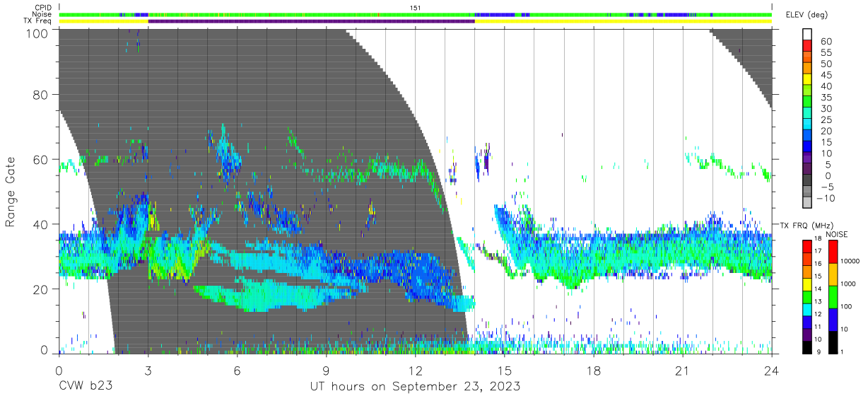Image resolution: width=868 pixels, height=401 pixels.
Task: Click the "6" tick on UT hours axis
Action: [x=237, y=370]
